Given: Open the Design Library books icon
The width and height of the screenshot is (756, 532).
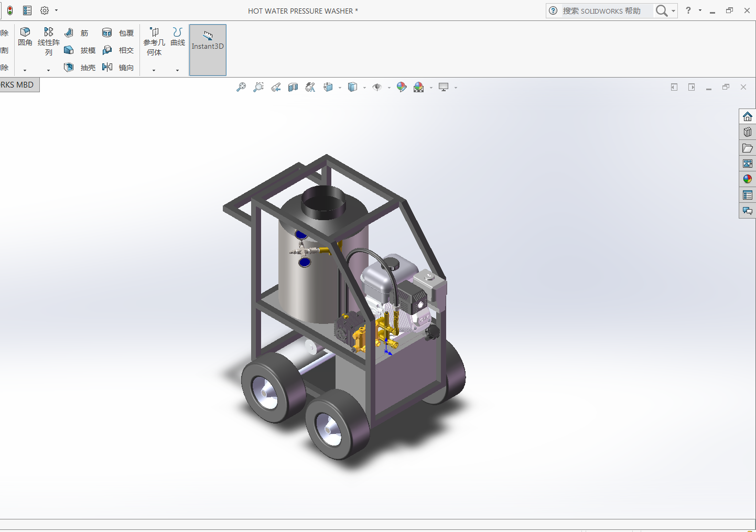Looking at the screenshot, I should (x=748, y=132).
